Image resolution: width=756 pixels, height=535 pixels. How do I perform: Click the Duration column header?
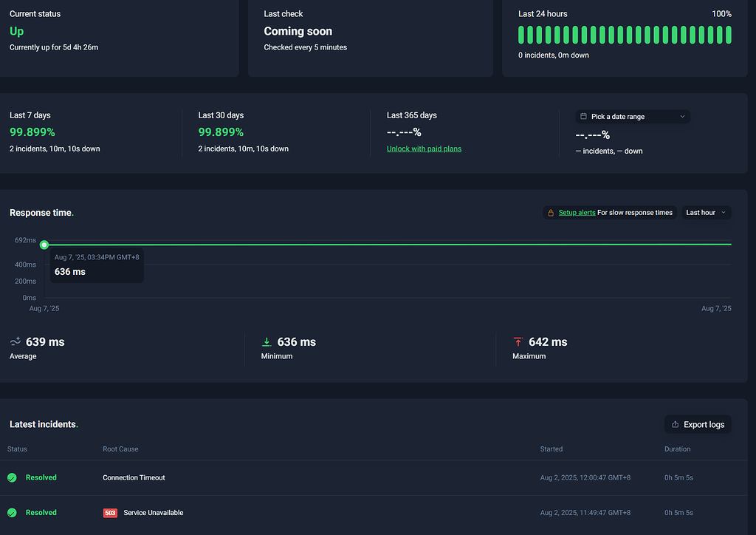point(678,449)
